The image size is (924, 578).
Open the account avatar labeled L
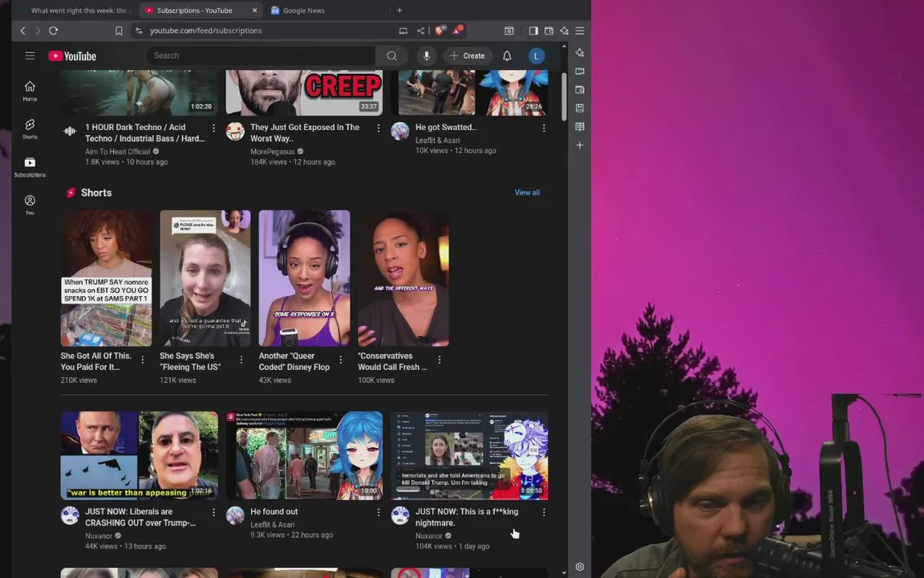pyautogui.click(x=537, y=56)
